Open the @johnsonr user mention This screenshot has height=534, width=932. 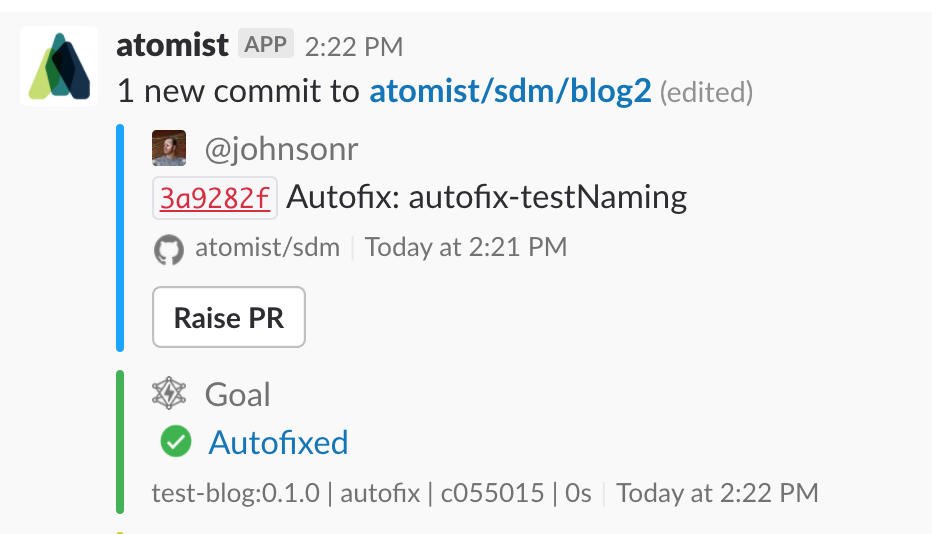click(281, 149)
